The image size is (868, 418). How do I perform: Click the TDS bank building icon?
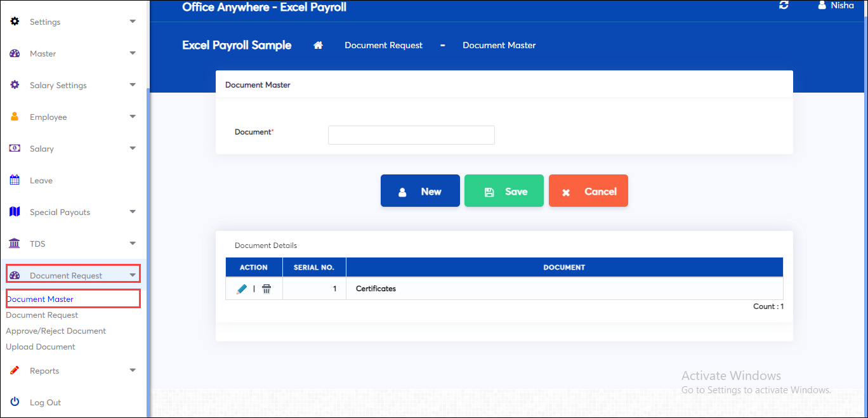click(15, 244)
